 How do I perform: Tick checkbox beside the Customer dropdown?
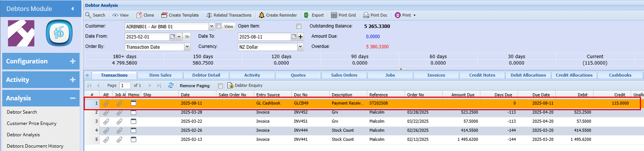point(218,26)
